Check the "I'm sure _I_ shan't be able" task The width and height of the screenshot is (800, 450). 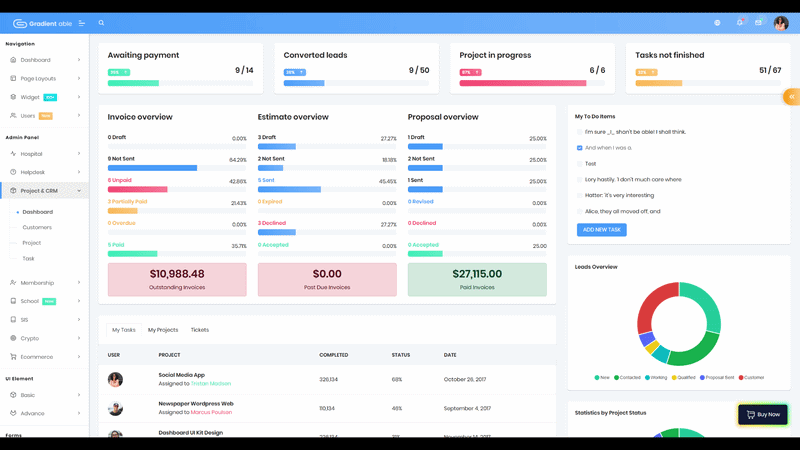pyautogui.click(x=580, y=132)
